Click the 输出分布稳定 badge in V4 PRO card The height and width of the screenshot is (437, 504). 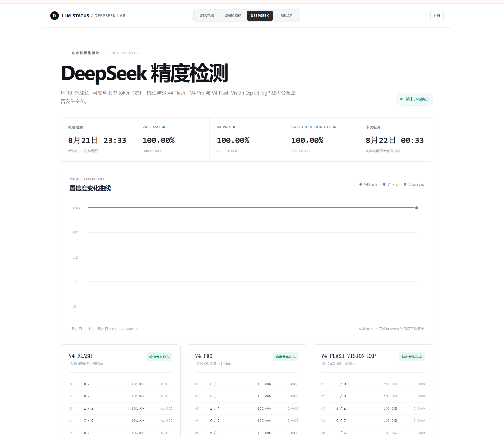point(286,357)
